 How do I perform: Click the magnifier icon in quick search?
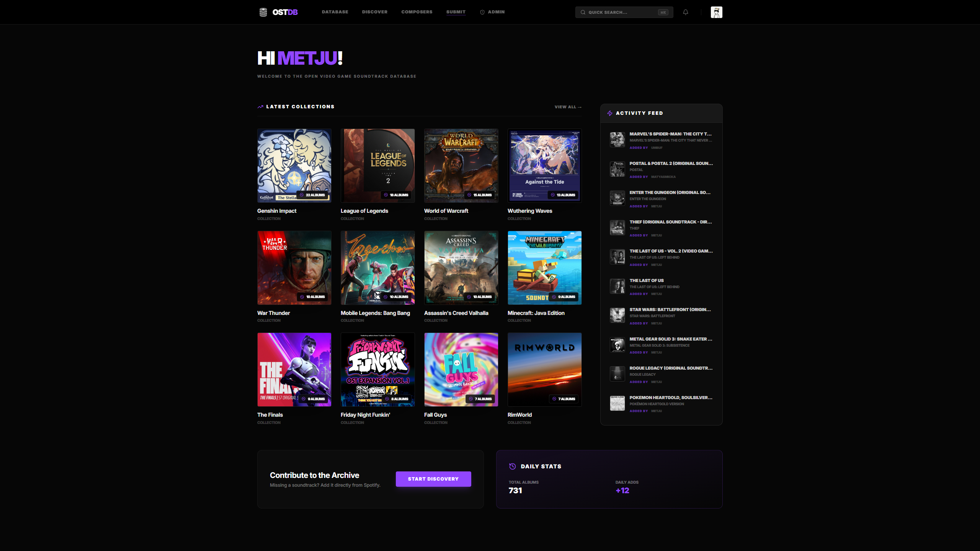(x=582, y=12)
